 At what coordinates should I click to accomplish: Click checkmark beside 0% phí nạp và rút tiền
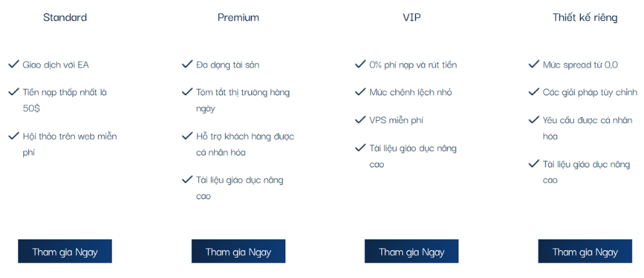click(x=360, y=64)
